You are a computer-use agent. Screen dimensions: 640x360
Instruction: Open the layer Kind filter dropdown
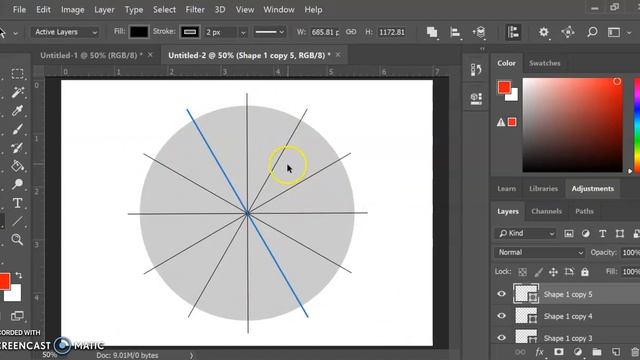tap(526, 233)
